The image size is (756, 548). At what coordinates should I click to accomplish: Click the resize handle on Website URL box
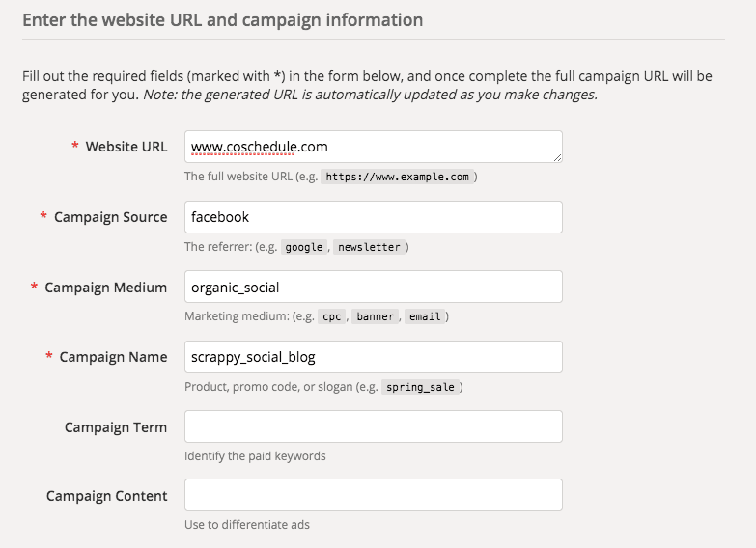[557, 157]
